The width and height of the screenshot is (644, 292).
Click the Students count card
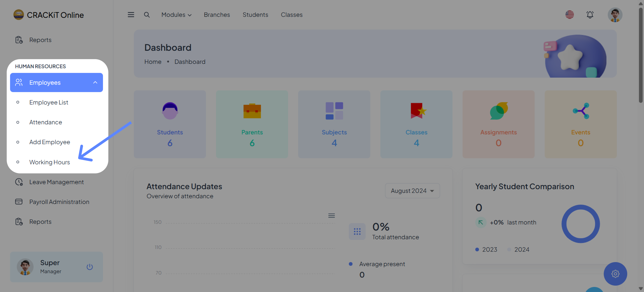point(170,124)
